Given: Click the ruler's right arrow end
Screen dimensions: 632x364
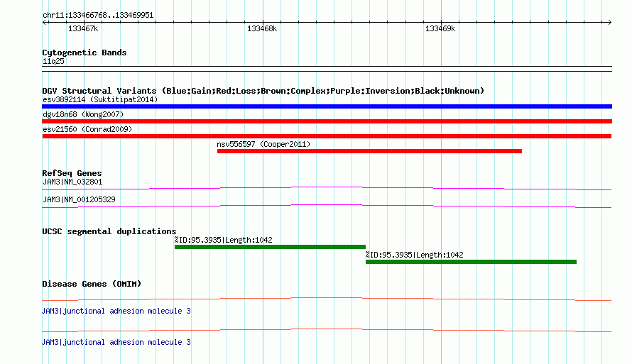Looking at the screenshot, I should pyautogui.click(x=609, y=22).
